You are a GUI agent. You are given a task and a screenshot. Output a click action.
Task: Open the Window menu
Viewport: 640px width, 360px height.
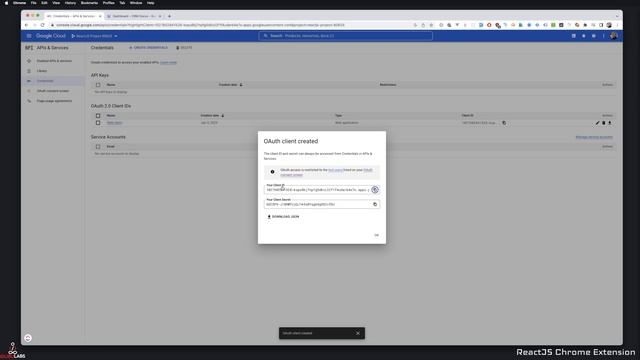point(136,3)
